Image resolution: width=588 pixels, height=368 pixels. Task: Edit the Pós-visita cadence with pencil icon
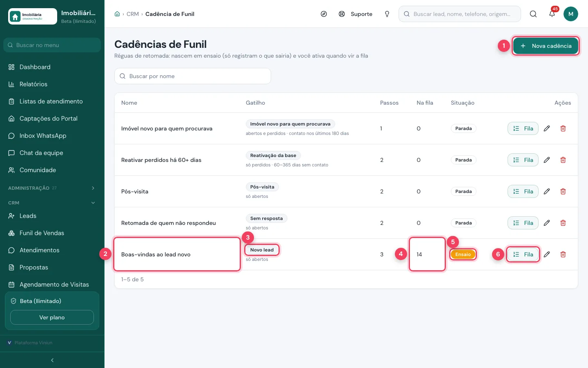[547, 191]
